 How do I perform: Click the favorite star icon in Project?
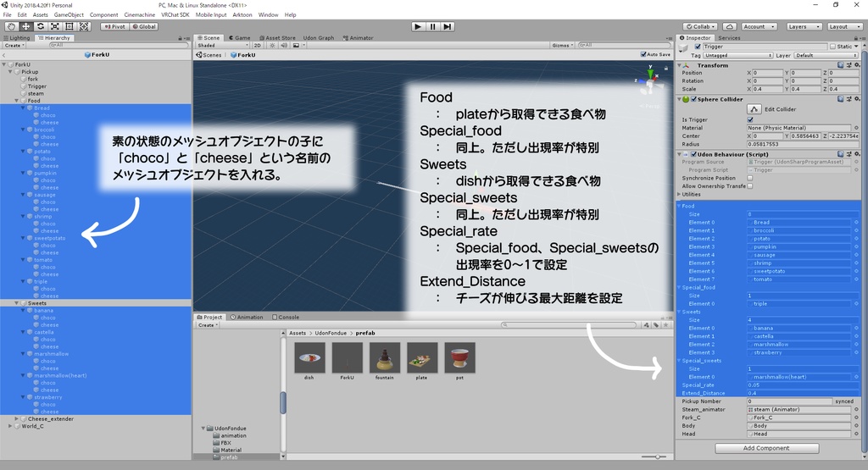pos(666,325)
